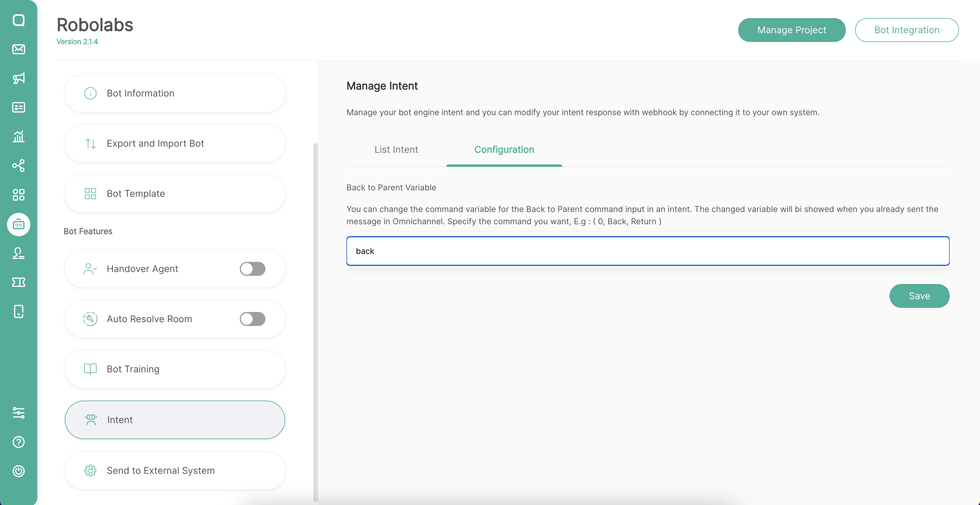980x505 pixels.
Task: Click the ticket icon in sidebar
Action: 19,282
